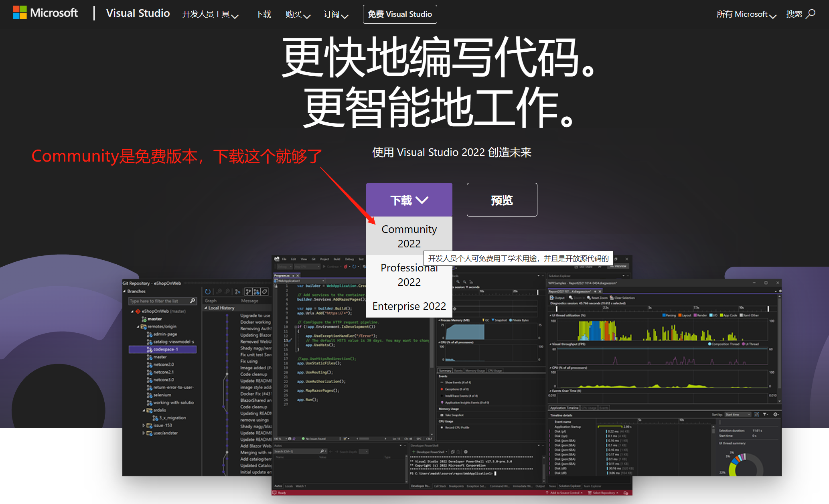Viewport: 829px width, 504px height.
Task: Click the 'Fix using' commit message
Action: (249, 361)
